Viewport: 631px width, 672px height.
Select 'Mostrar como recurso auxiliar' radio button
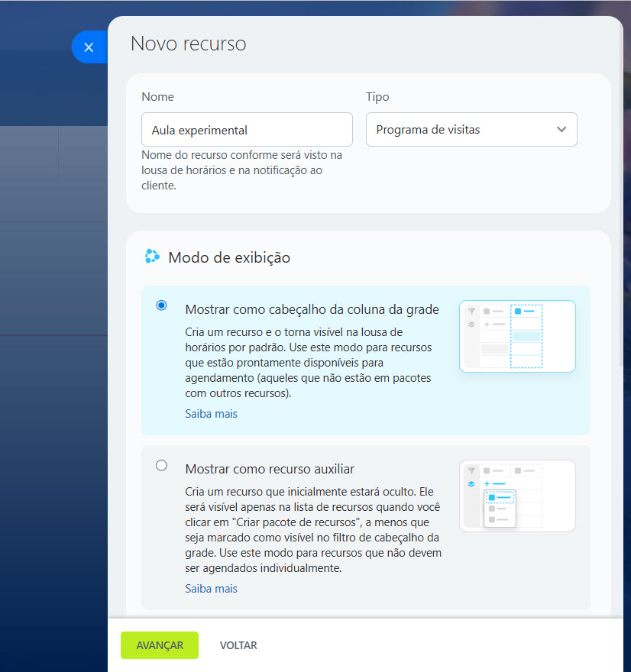point(161,465)
